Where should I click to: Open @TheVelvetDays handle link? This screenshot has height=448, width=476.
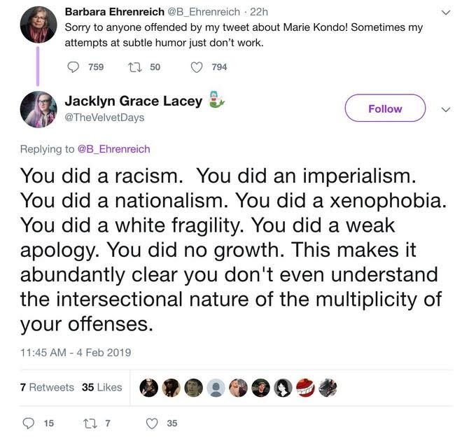click(104, 118)
